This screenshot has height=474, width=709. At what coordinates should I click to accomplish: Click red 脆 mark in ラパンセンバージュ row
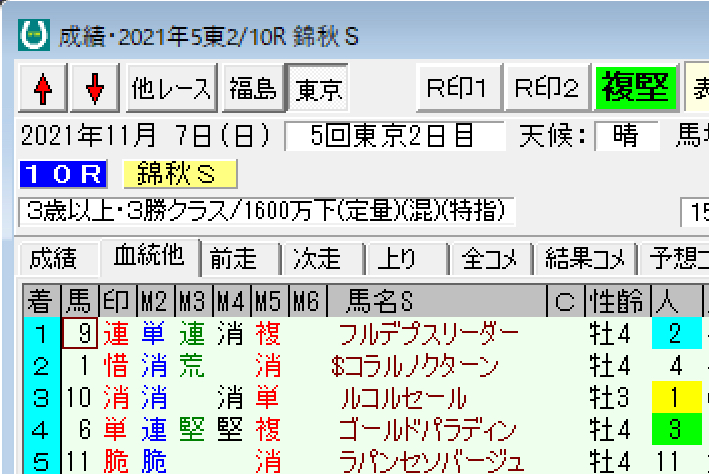tap(116, 461)
